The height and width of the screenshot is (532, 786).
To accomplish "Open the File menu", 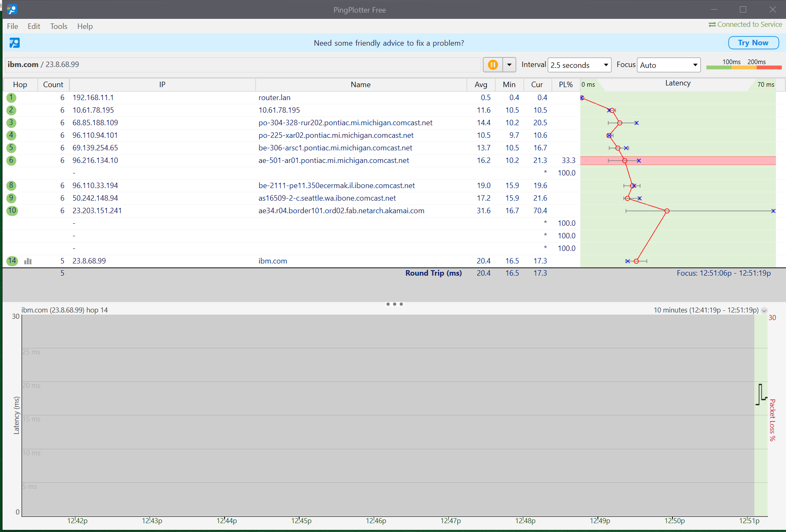I will pos(13,26).
